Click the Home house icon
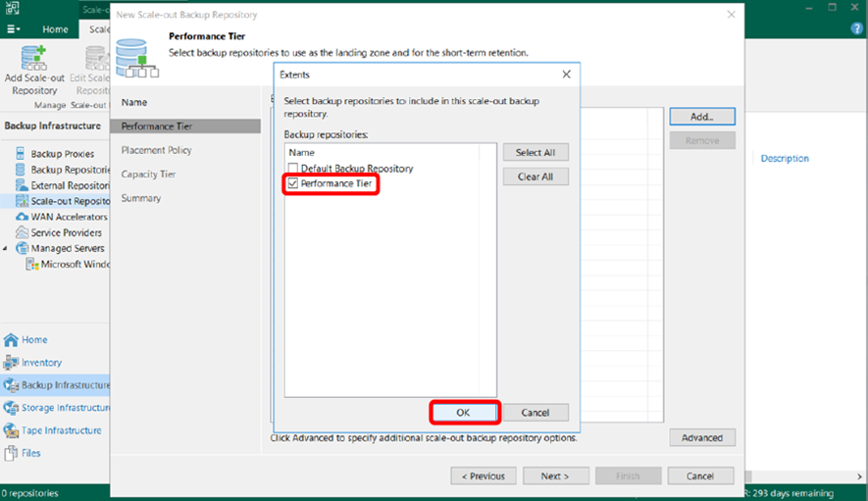This screenshot has width=868, height=501. pyautogui.click(x=11, y=340)
